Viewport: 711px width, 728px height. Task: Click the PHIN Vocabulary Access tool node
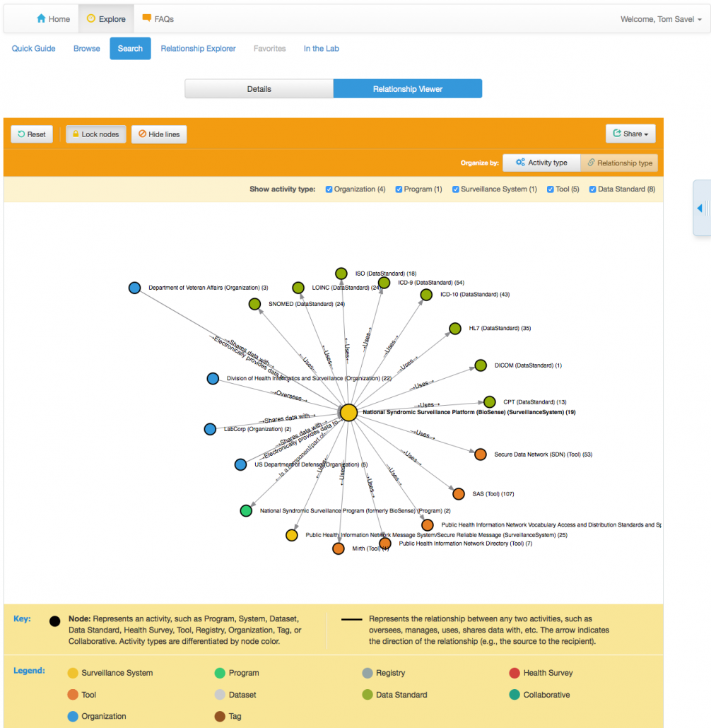coord(428,525)
